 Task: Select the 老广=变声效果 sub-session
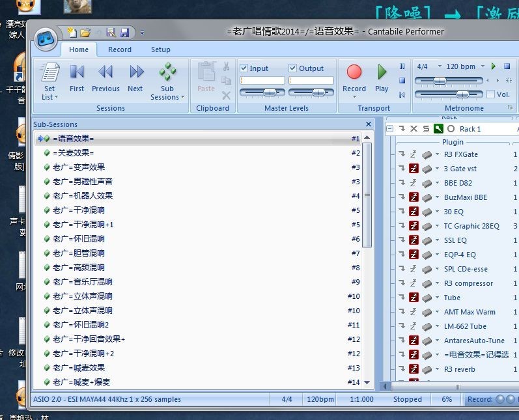pyautogui.click(x=198, y=167)
